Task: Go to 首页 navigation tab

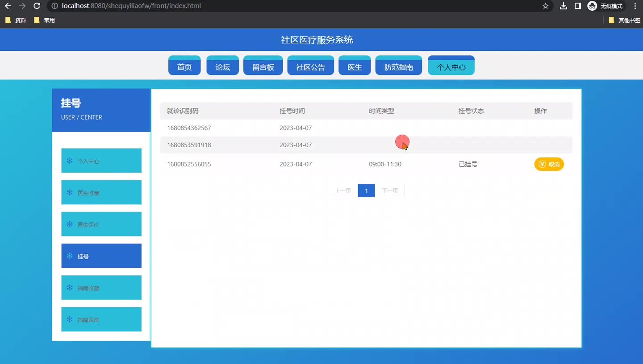Action: click(184, 66)
